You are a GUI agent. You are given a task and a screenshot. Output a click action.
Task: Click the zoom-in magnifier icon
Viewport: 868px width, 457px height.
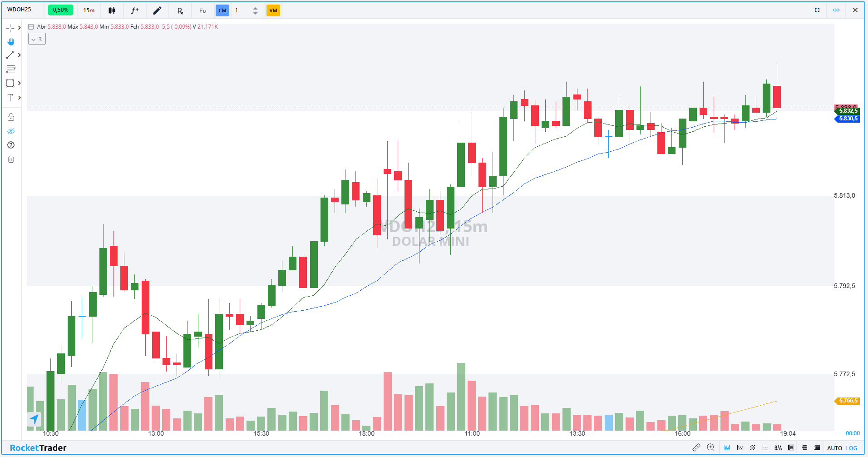coord(710,448)
